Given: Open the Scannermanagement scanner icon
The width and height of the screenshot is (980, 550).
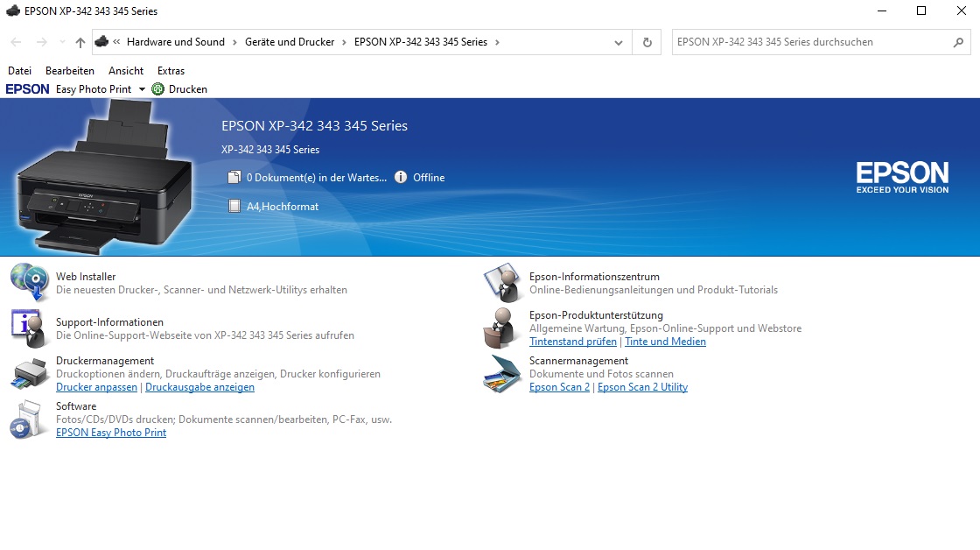Looking at the screenshot, I should (x=502, y=374).
